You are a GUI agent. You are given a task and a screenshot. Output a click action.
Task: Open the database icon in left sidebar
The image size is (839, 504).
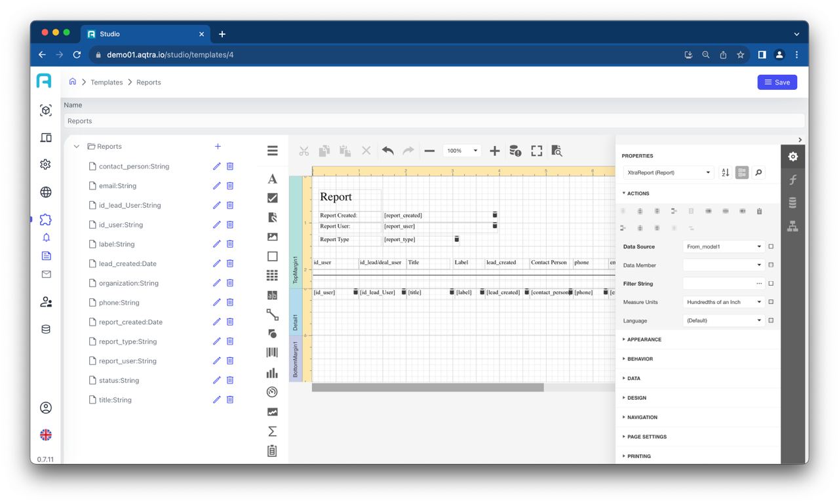point(46,329)
